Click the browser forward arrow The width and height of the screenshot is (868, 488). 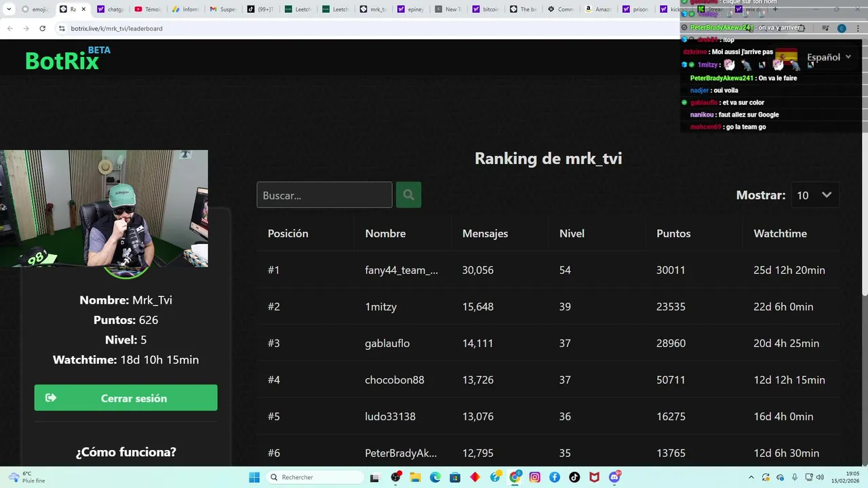tap(26, 28)
